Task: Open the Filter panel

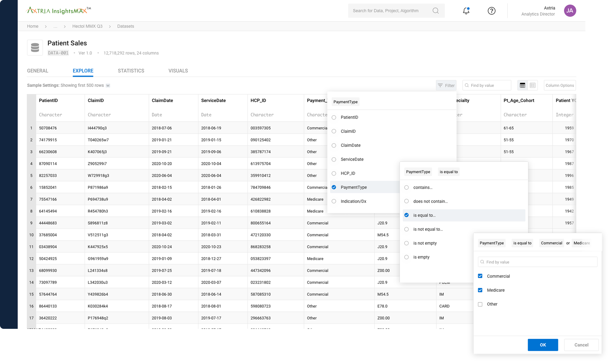Action: pos(446,85)
